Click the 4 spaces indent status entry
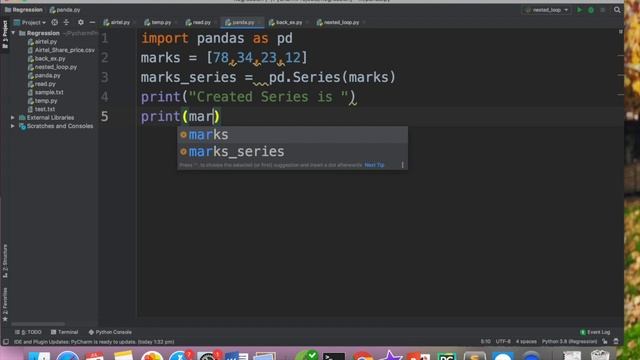Viewport: 640px width, 360px height. (x=526, y=341)
